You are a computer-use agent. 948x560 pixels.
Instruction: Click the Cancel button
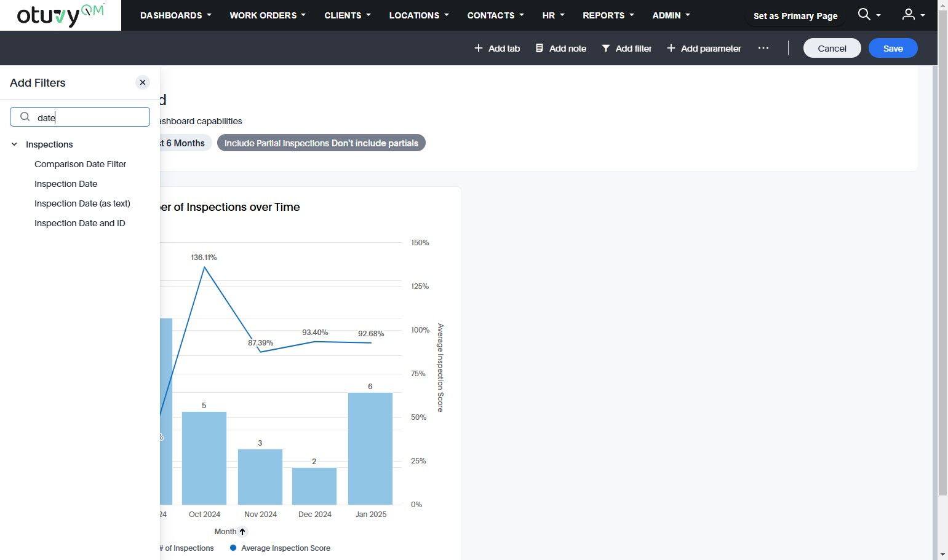(832, 48)
